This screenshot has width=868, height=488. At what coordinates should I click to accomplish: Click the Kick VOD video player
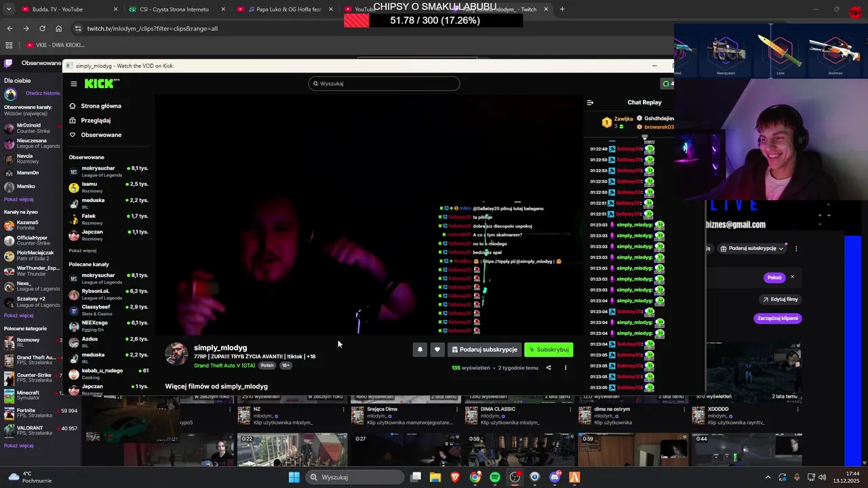[x=369, y=215]
